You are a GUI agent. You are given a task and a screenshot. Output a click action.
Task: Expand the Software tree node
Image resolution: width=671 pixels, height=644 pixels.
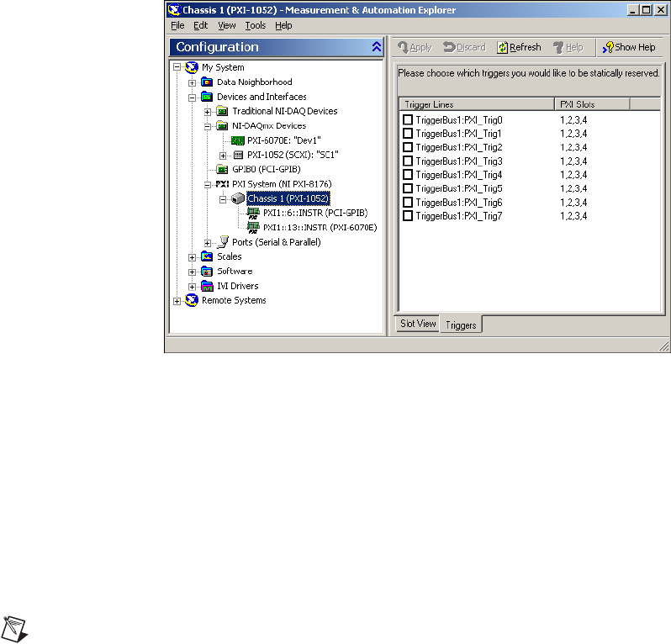tap(193, 272)
